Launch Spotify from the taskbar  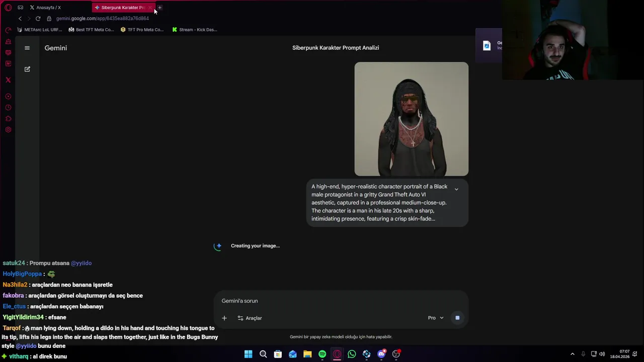tap(322, 354)
